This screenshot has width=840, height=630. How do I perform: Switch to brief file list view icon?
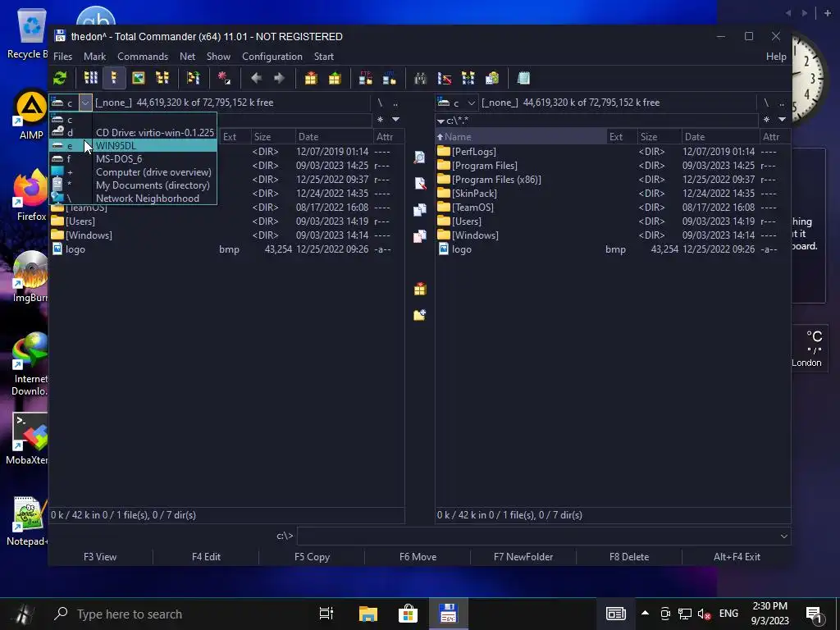tap(90, 78)
